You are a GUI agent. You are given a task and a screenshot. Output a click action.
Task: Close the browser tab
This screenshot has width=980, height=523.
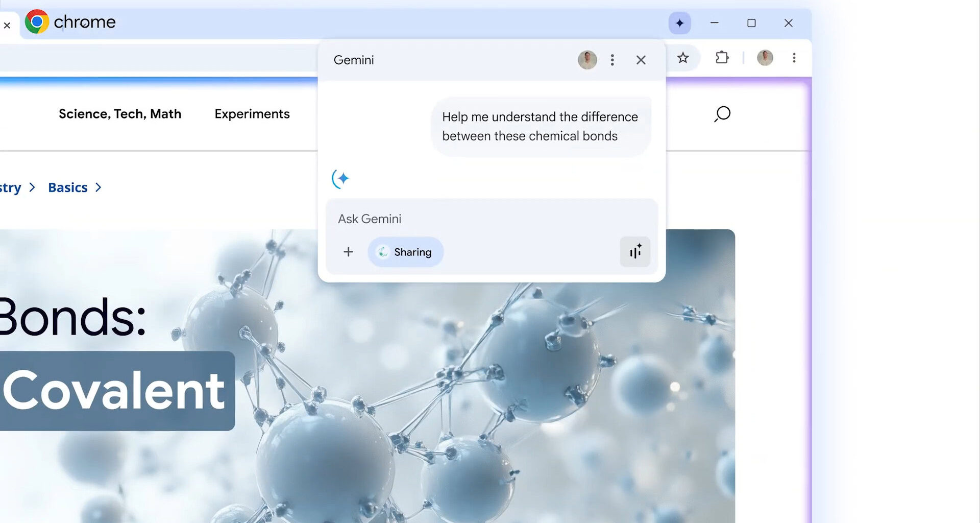(7, 25)
